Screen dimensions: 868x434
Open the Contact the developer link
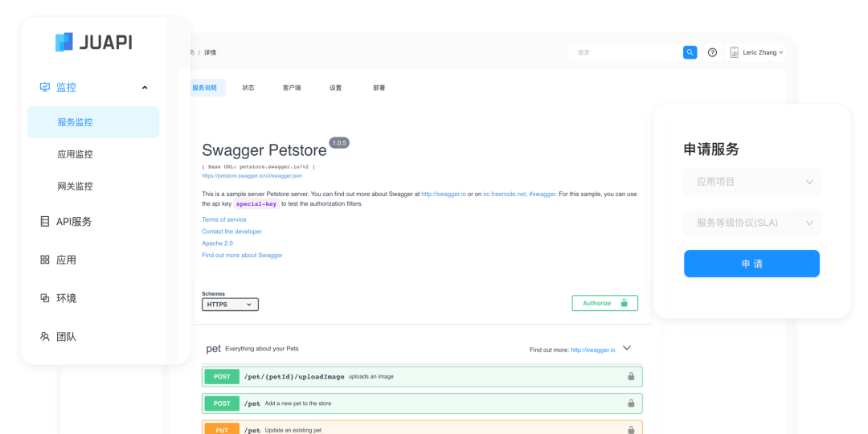tap(232, 231)
